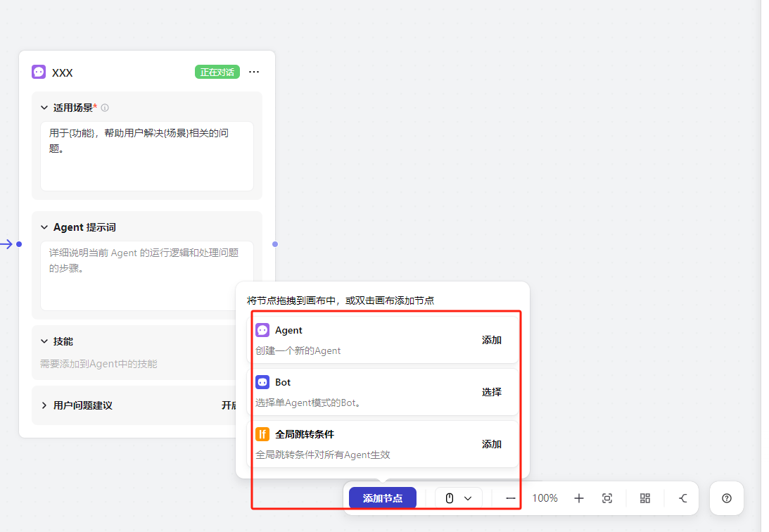Click the orange If icon for 全局跳转条件
The image size is (769, 532).
point(262,434)
